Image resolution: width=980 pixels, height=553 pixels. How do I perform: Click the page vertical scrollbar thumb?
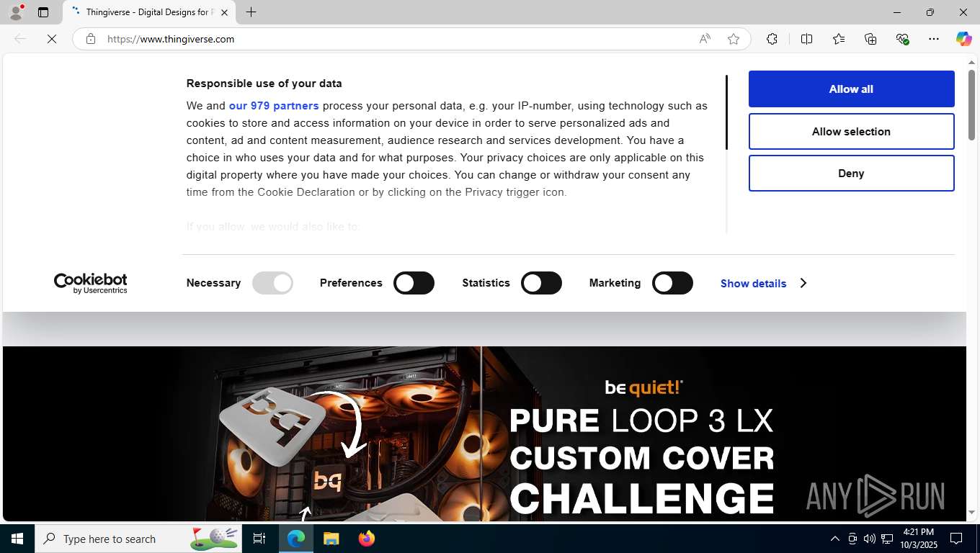tap(971, 105)
